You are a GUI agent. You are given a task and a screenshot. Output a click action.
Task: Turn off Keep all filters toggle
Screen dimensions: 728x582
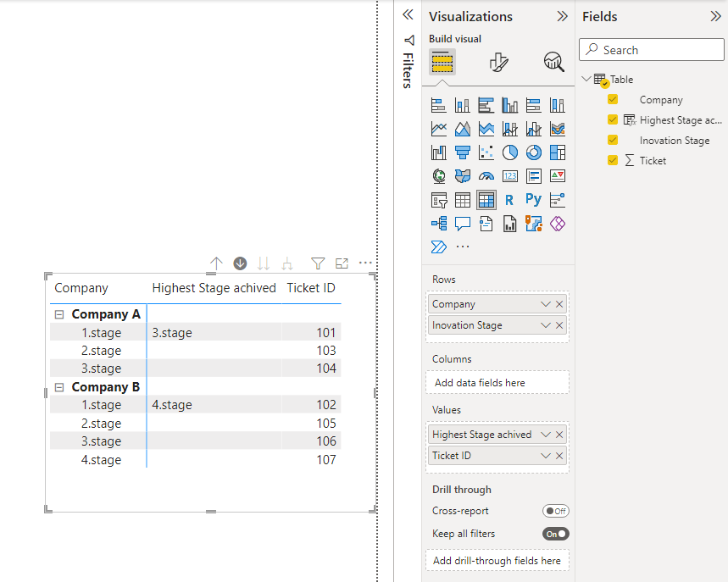556,534
